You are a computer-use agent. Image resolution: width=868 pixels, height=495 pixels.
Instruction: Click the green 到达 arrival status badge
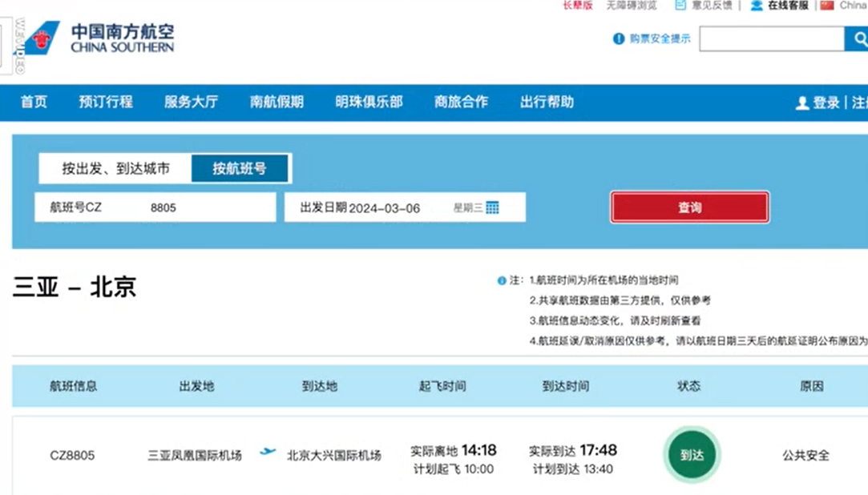pyautogui.click(x=691, y=454)
